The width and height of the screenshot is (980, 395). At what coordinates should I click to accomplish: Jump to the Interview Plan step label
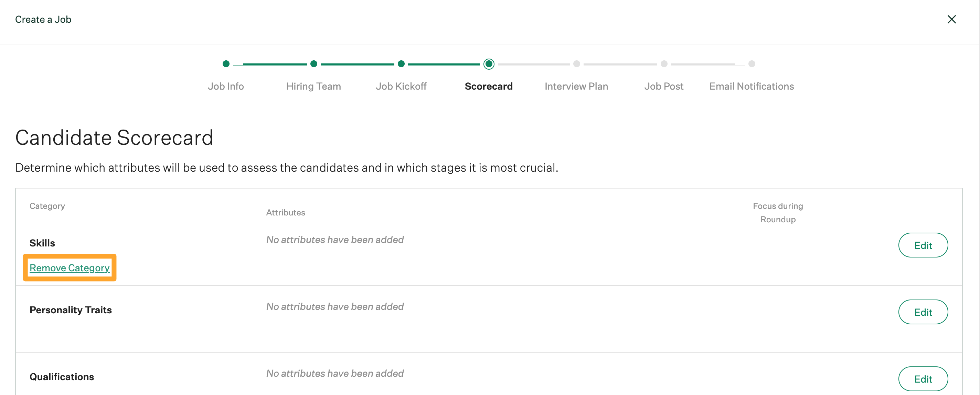point(576,87)
